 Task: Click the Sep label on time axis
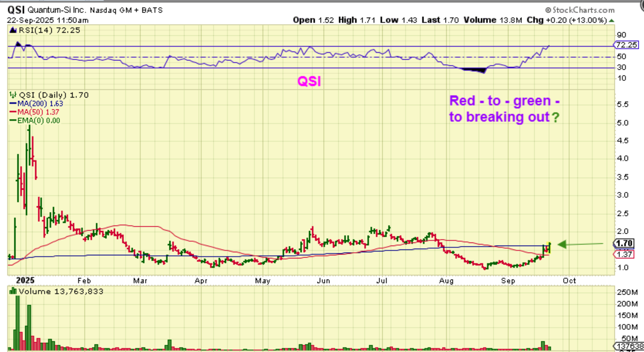(508, 281)
